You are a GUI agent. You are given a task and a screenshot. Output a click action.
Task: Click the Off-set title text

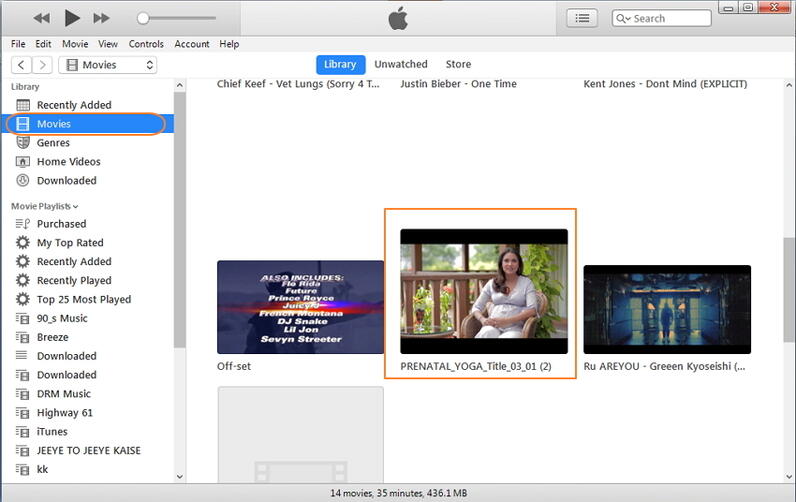coord(234,366)
